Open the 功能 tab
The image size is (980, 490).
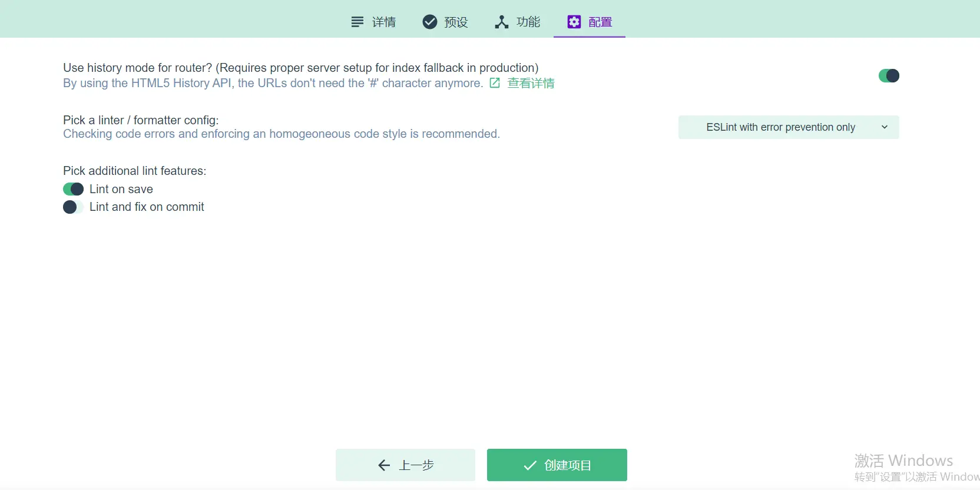(x=518, y=22)
